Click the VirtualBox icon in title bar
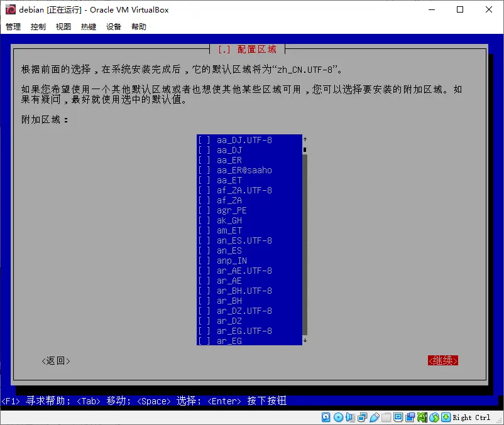 (x=10, y=9)
